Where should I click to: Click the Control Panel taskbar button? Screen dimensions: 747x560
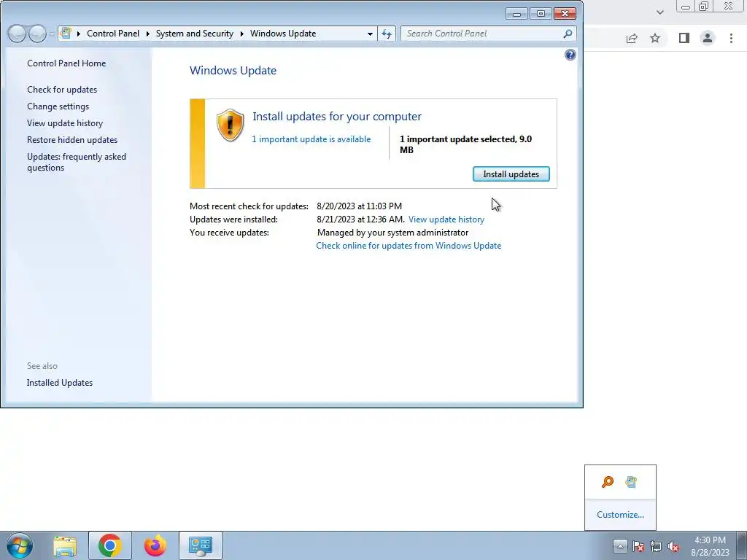(201, 545)
